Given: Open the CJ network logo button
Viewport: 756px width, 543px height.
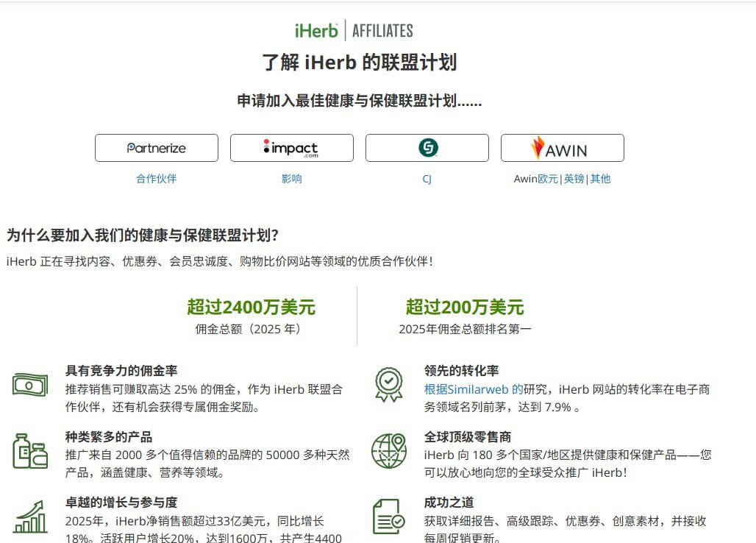Looking at the screenshot, I should coord(427,148).
